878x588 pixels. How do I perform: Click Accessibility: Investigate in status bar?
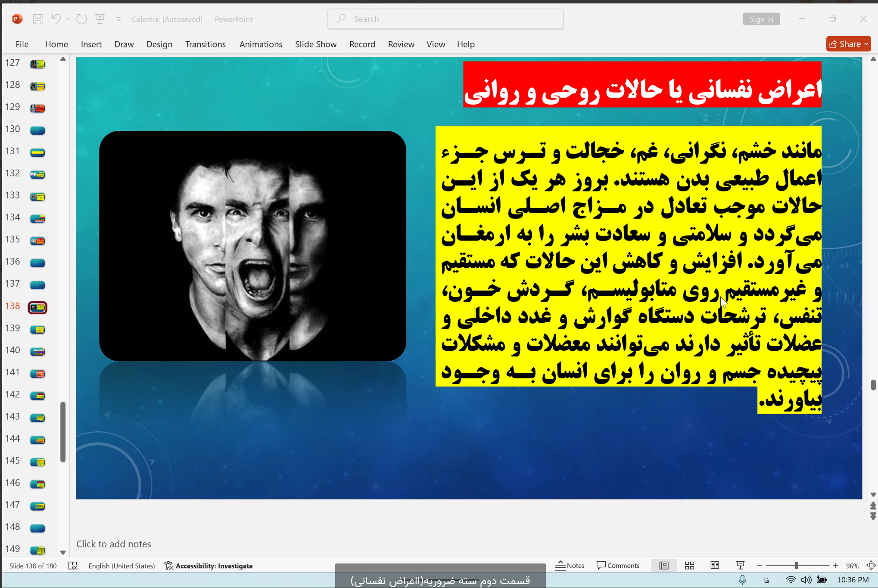tap(209, 566)
